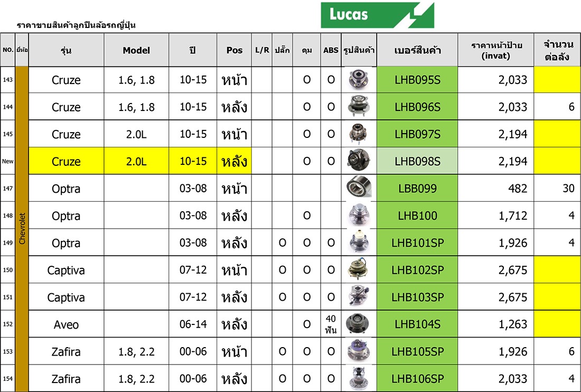The width and height of the screenshot is (581, 392).
Task: Click the LHB104S Aveo hub product image
Action: (x=359, y=324)
